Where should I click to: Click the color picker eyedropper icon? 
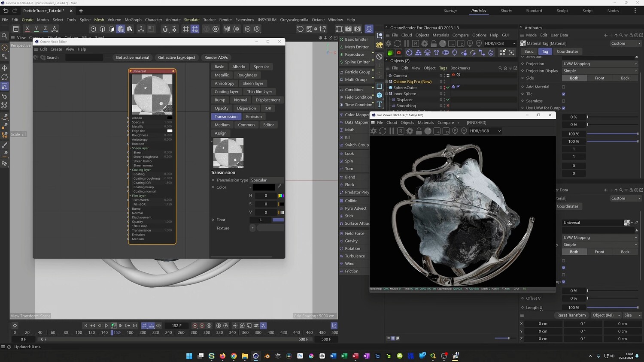[x=279, y=187]
